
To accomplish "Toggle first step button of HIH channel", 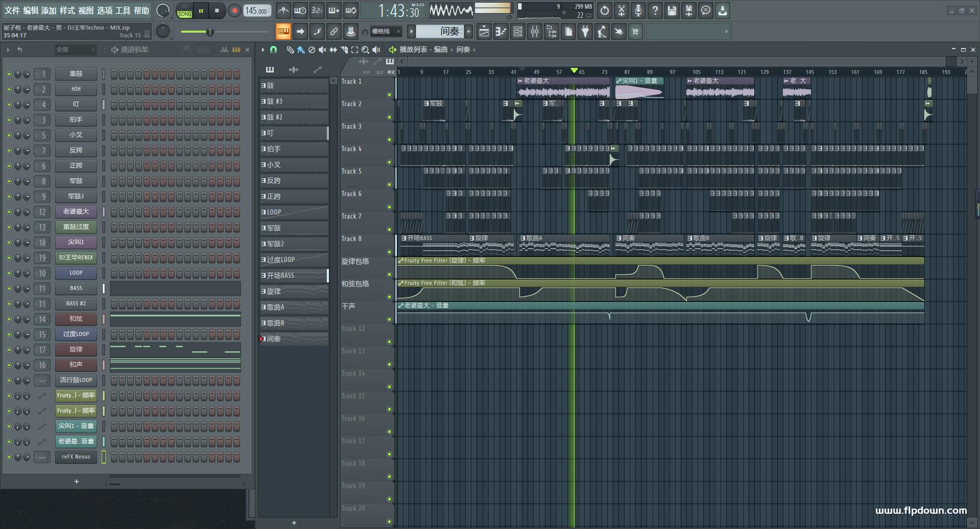I will (x=114, y=89).
